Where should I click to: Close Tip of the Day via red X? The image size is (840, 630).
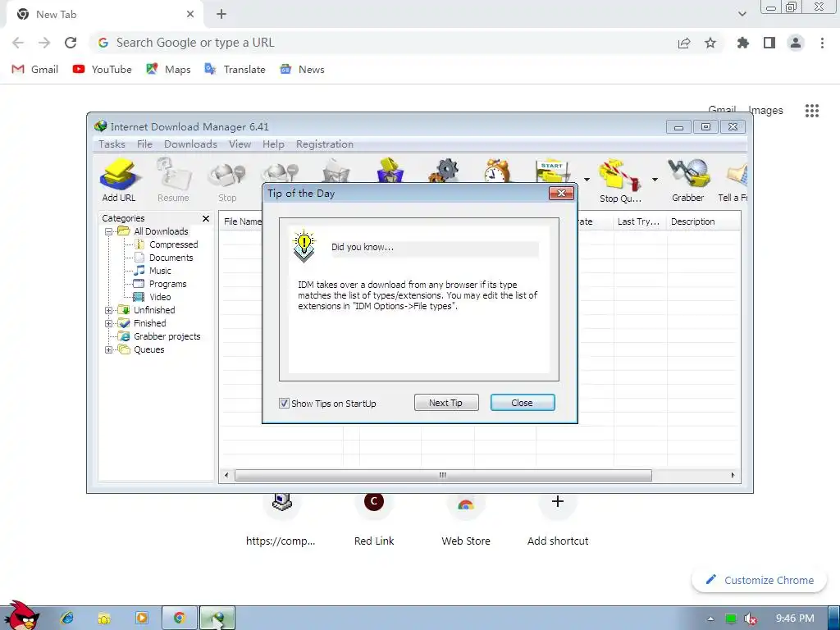point(561,194)
